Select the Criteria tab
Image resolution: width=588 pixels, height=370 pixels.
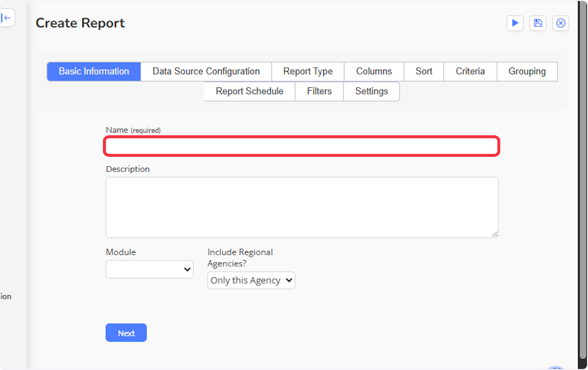pyautogui.click(x=470, y=72)
